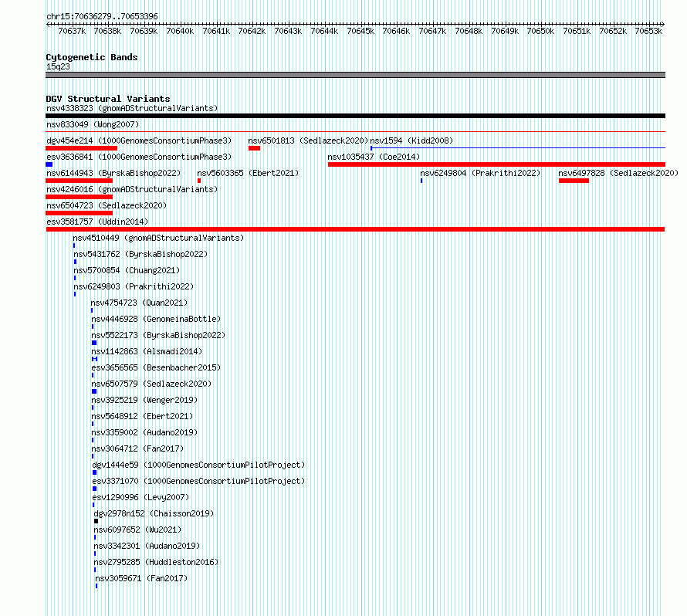The image size is (687, 616).
Task: Open nsv6507579 (Sedlazeck2020) label
Action: (151, 384)
